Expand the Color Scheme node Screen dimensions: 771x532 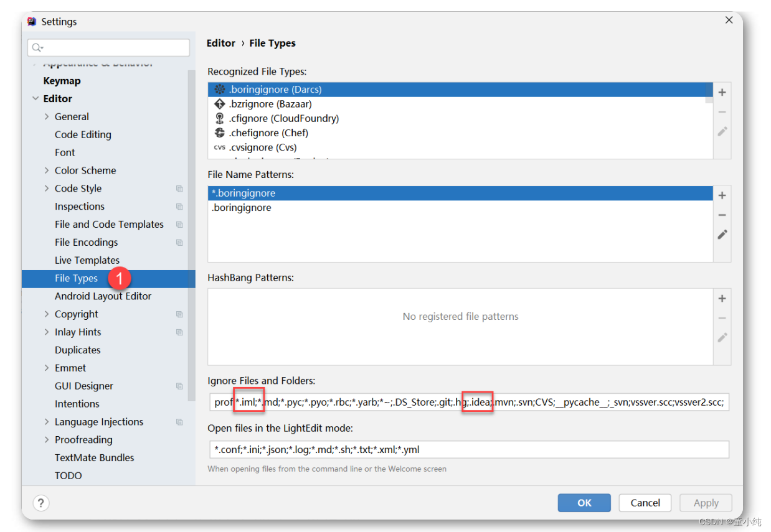[x=47, y=170]
